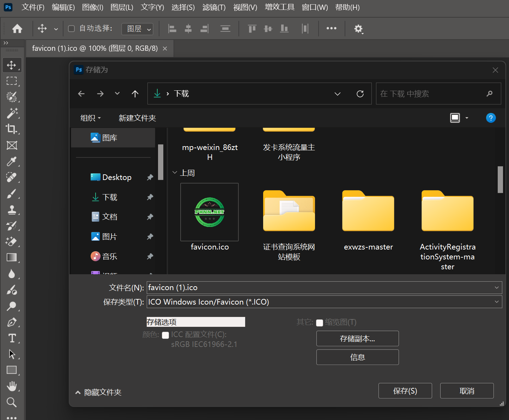Click align horizontal centers icon
The image size is (509, 420).
point(188,29)
